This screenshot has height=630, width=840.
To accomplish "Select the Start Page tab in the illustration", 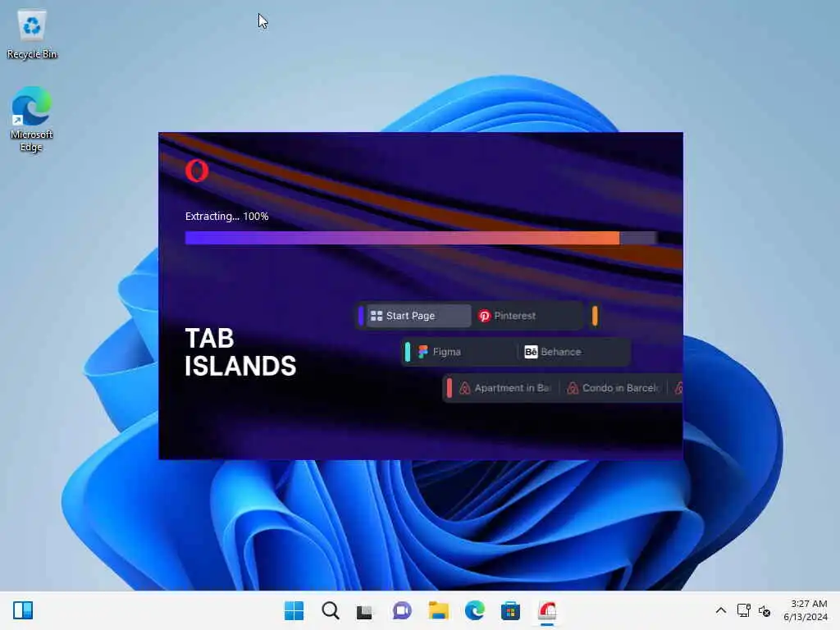I will (419, 316).
